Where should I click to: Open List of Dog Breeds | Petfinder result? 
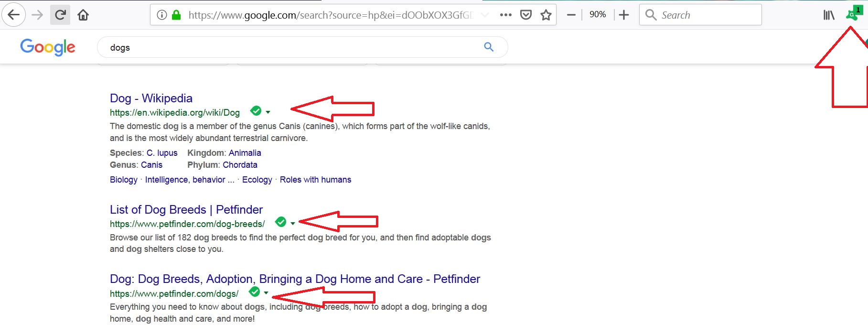[x=186, y=209]
